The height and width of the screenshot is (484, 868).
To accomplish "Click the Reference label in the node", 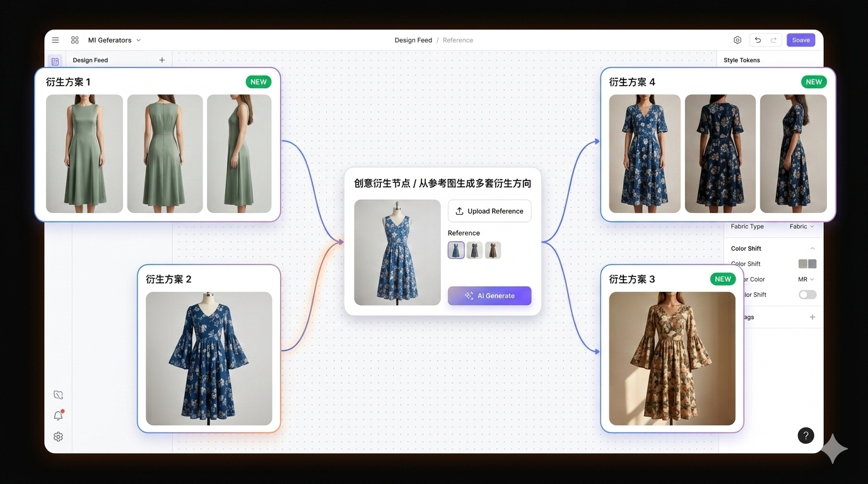I will [x=464, y=233].
